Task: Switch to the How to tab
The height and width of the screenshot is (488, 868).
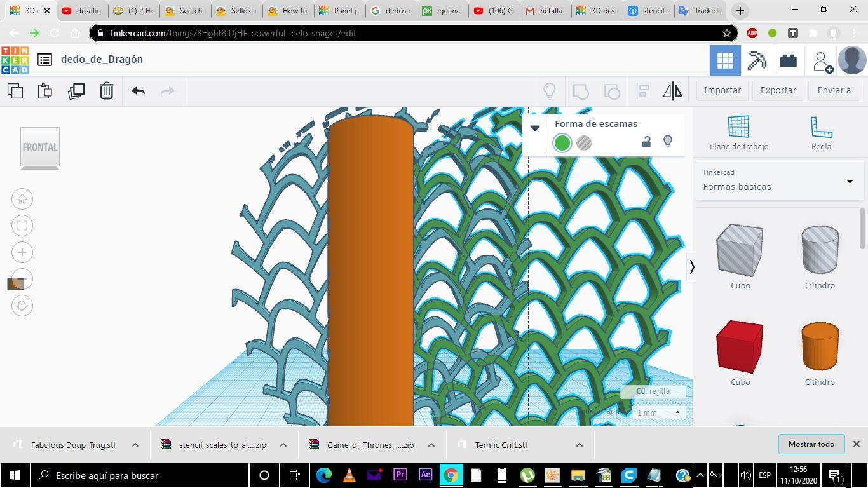Action: point(287,11)
